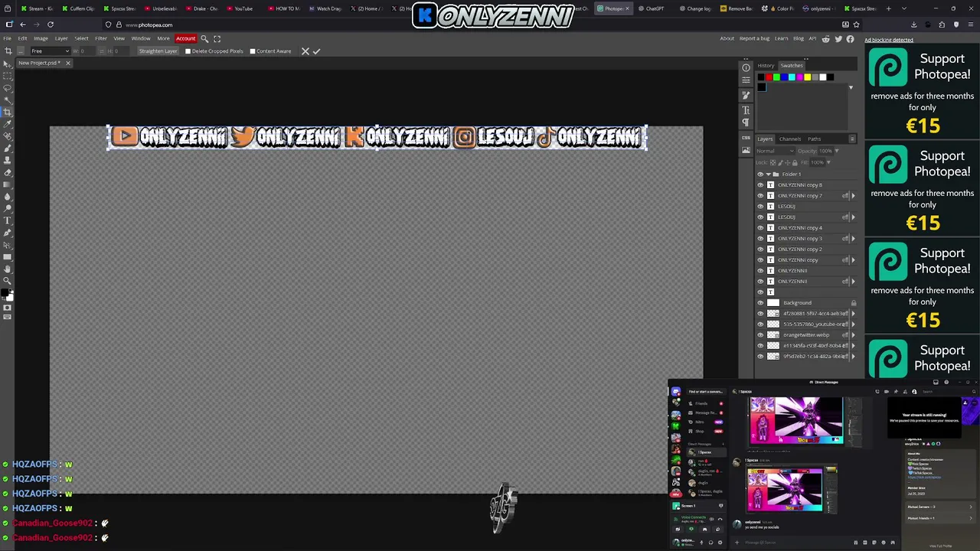Switch to the History tab
This screenshot has width=980, height=551.
[766, 66]
